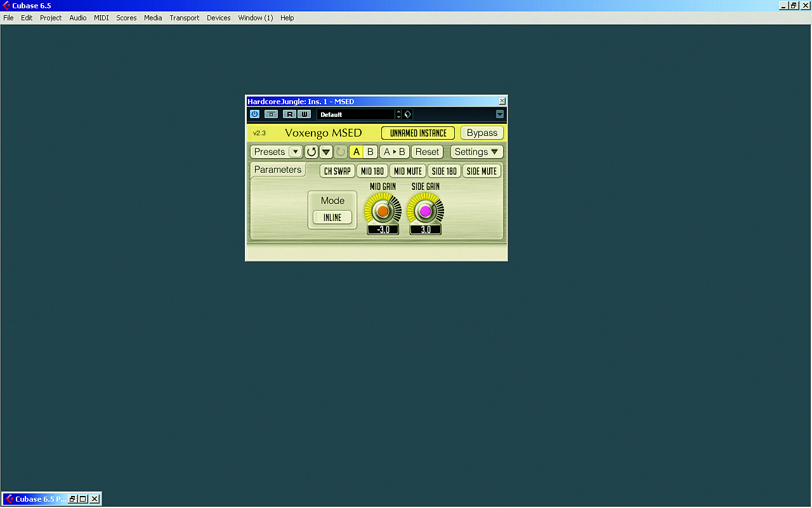
Task: Restore the minimized Cubase 6.5 project window
Action: pyautogui.click(x=72, y=499)
